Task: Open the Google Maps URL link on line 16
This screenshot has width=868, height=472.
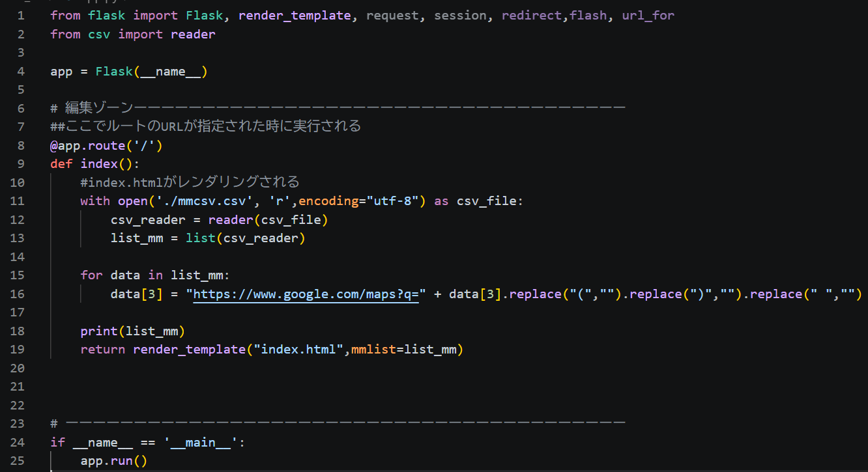Action: tap(306, 294)
